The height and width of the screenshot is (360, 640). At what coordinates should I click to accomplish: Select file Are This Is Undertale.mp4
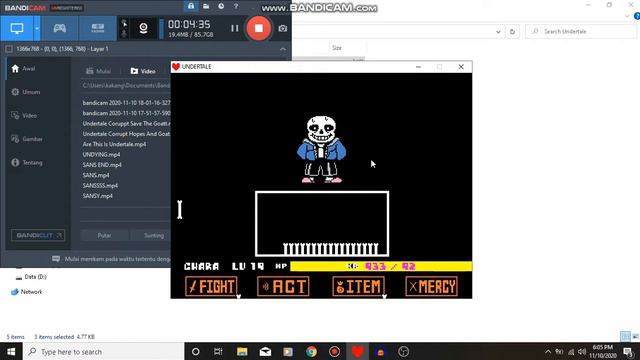[114, 144]
